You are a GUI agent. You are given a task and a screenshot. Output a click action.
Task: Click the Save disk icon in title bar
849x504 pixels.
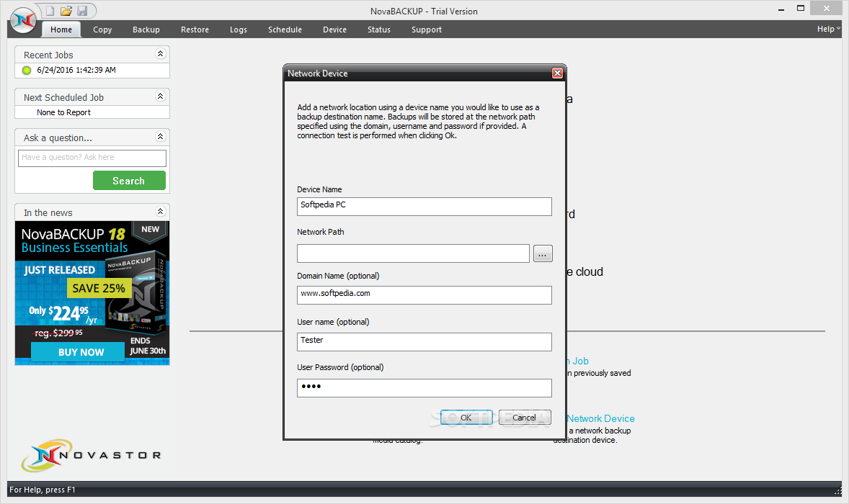(x=82, y=11)
